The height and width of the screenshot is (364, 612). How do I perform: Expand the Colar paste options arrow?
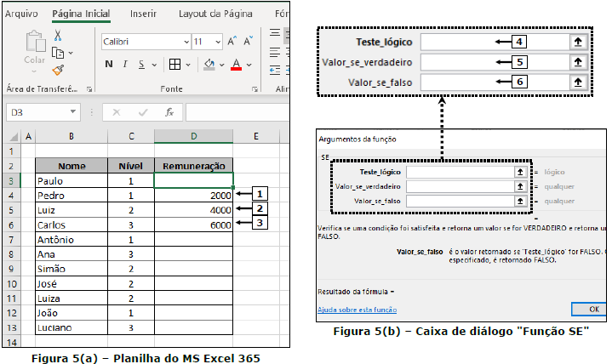(x=34, y=71)
